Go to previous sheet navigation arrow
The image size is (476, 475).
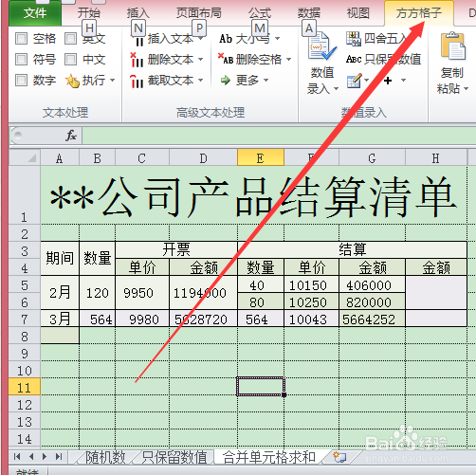(31, 456)
